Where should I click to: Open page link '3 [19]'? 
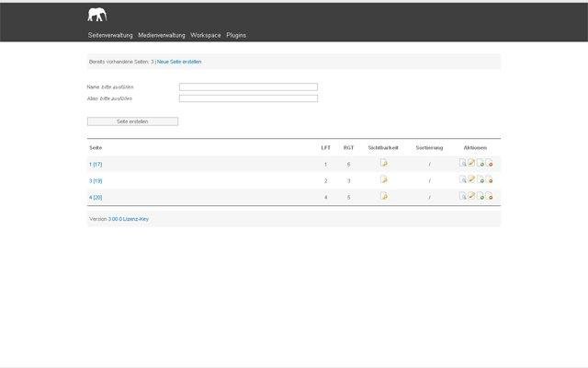coord(96,180)
